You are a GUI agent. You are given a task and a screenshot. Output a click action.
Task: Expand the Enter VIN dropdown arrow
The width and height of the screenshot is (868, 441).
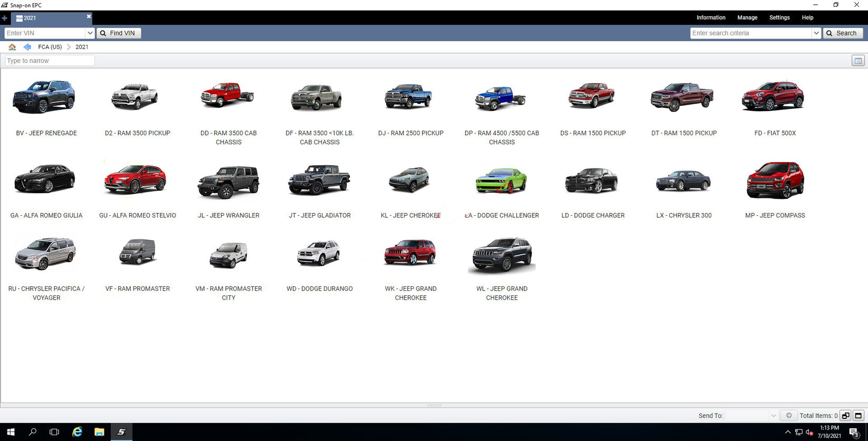tap(90, 33)
